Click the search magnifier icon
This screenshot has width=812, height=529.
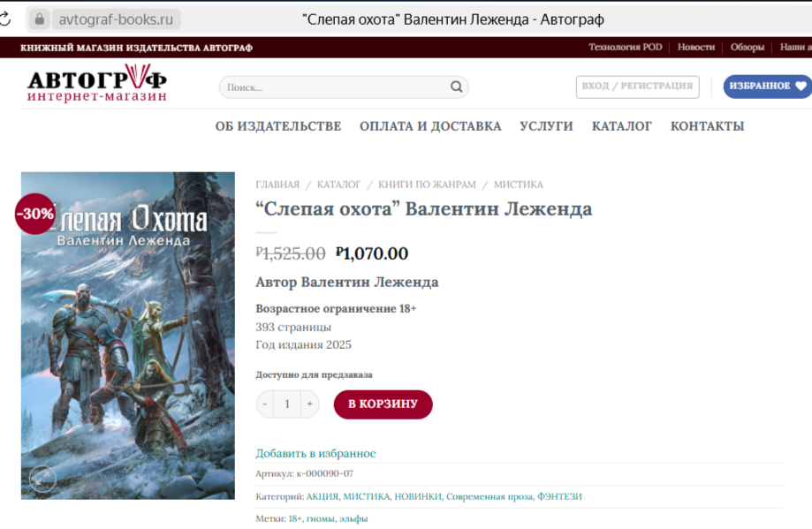coord(456,87)
